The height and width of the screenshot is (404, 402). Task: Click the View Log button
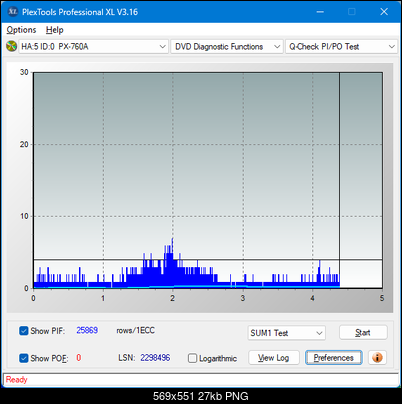click(x=274, y=358)
